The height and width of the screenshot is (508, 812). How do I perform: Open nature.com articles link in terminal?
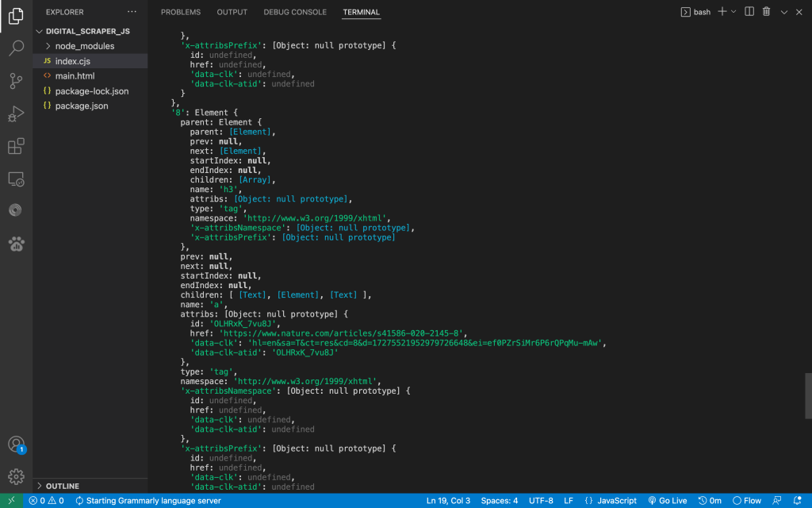pos(342,333)
